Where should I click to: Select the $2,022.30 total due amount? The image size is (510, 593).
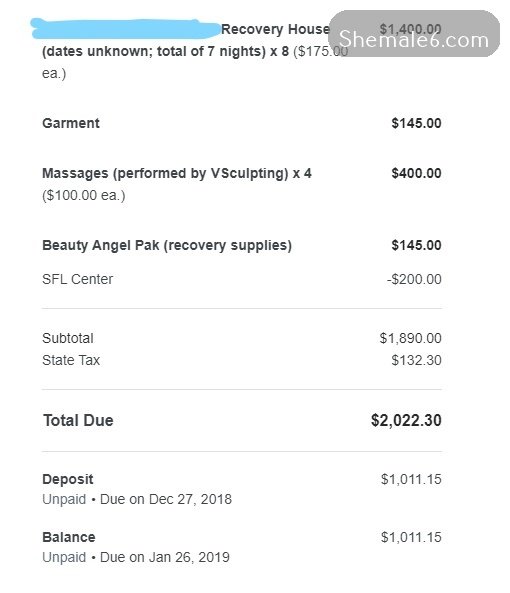[x=406, y=420]
